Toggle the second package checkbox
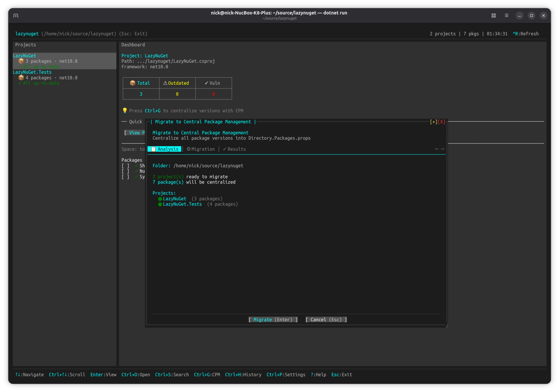 coord(125,171)
